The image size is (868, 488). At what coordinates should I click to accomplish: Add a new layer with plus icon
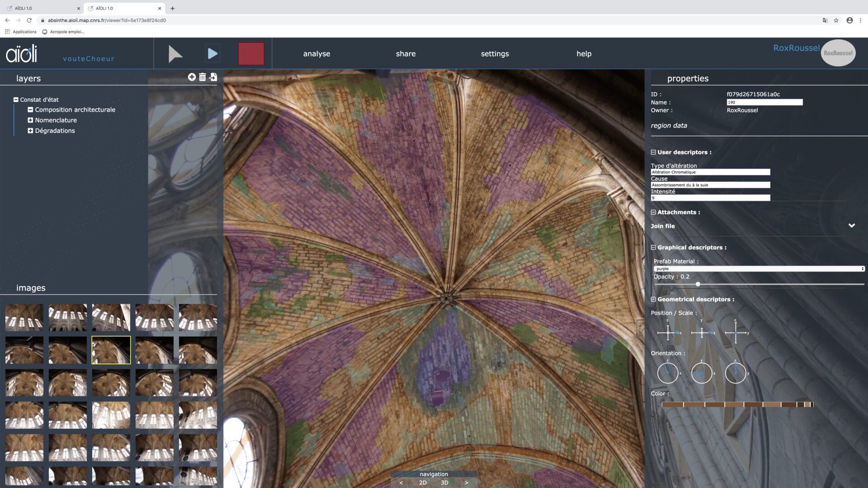192,77
